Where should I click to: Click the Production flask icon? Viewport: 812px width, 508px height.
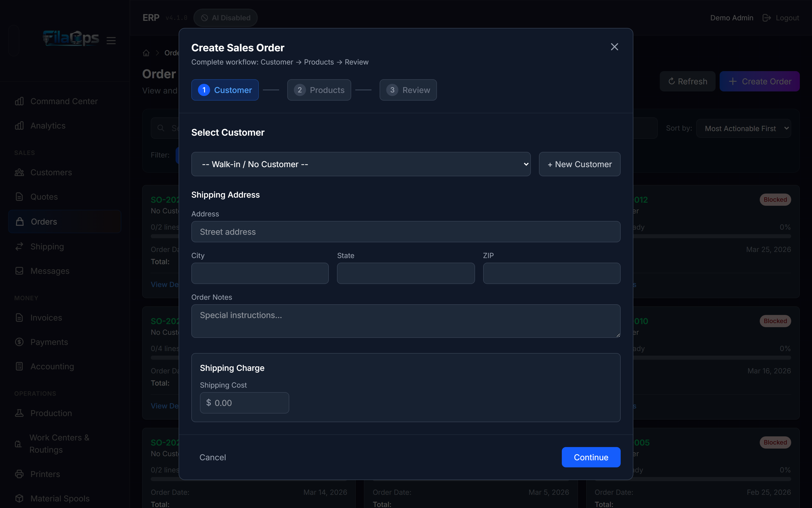(x=20, y=413)
